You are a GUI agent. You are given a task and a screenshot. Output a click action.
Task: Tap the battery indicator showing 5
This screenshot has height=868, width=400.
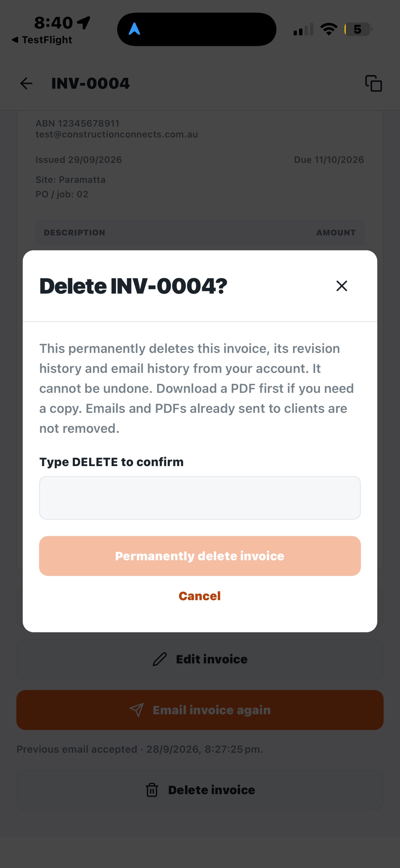pyautogui.click(x=358, y=29)
